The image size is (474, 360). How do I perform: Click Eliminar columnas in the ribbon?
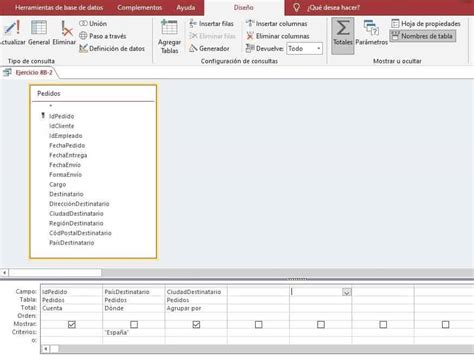pos(277,36)
